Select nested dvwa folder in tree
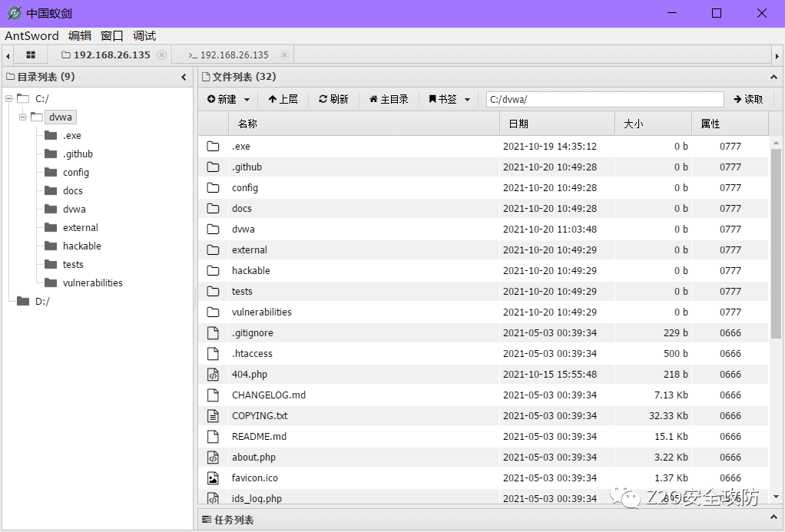The width and height of the screenshot is (785, 532). coord(74,210)
